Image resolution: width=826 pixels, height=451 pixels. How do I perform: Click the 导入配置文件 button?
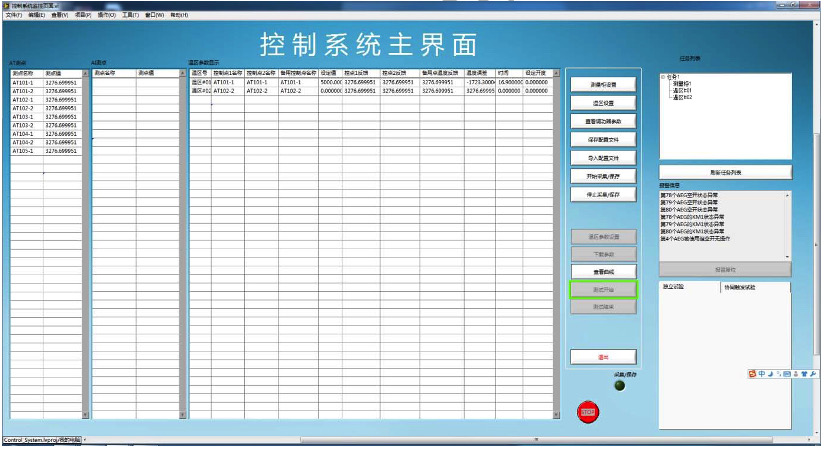603,158
